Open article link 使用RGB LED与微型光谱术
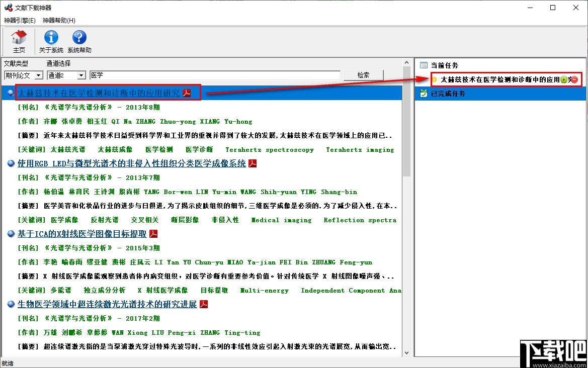 coord(132,163)
